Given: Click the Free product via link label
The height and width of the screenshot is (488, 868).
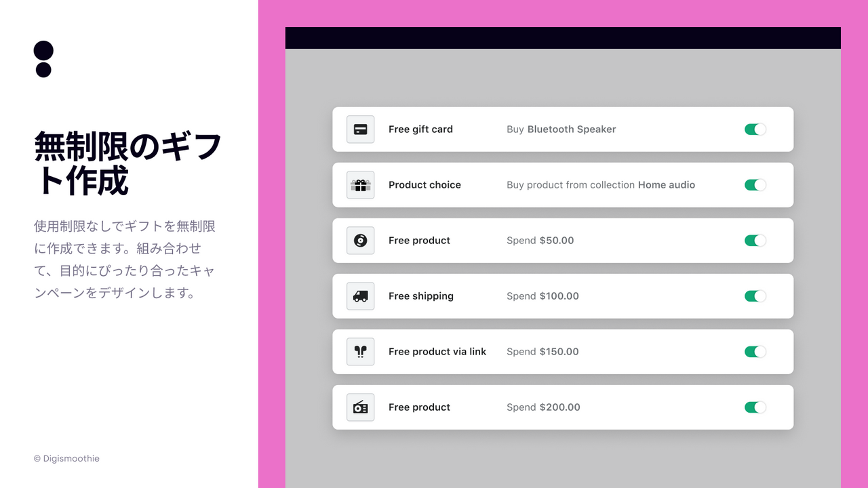Looking at the screenshot, I should (437, 352).
